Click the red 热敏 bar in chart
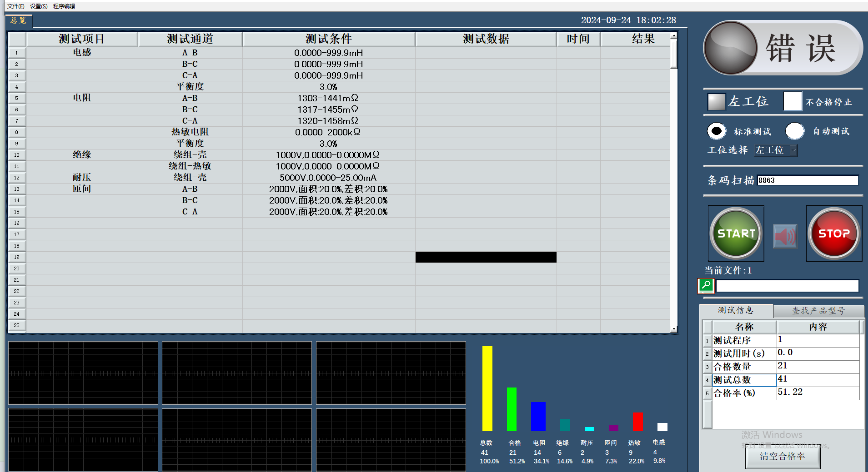Image resolution: width=868 pixels, height=472 pixels. 637,422
